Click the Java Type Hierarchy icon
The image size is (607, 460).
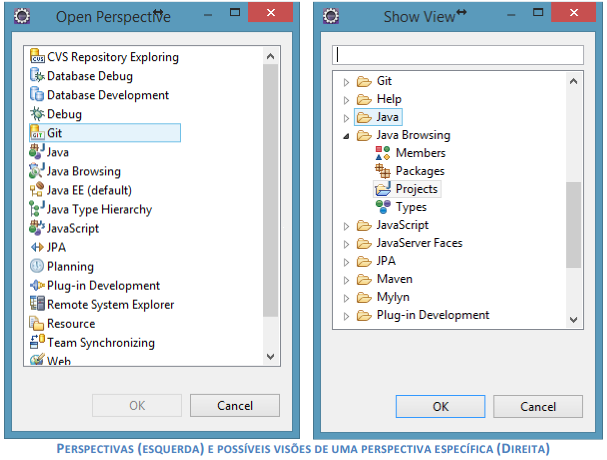click(x=37, y=208)
